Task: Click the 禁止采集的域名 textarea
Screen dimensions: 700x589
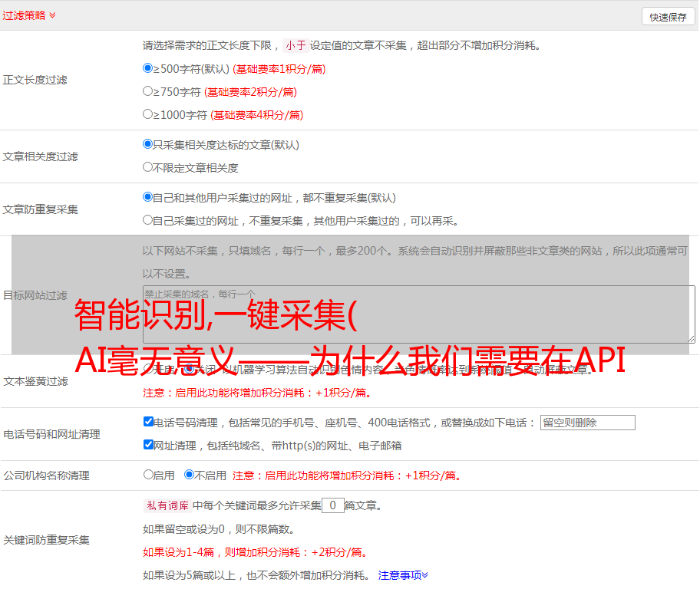Action: [419, 314]
